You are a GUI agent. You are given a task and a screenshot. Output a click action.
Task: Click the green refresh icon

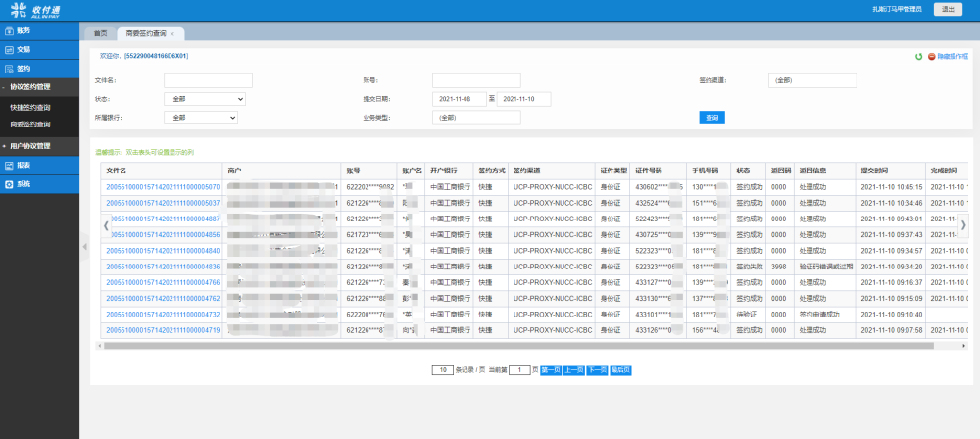(919, 56)
